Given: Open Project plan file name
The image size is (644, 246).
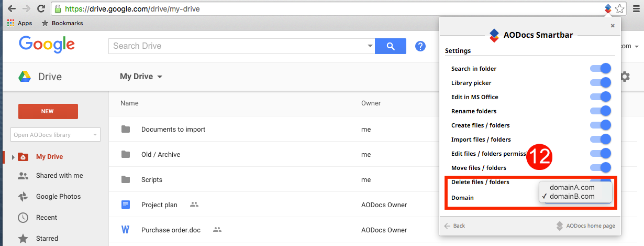Looking at the screenshot, I should point(159,205).
